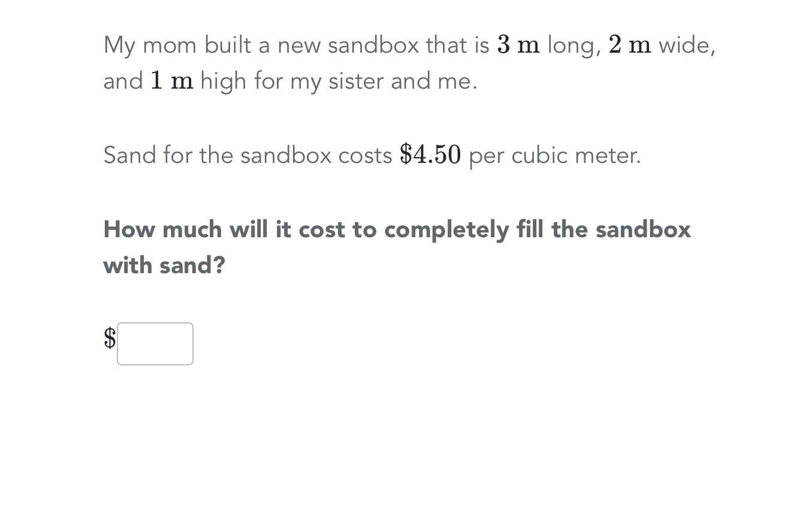
Task: Click the bold words "the sandbox" in the question
Action: click(x=621, y=229)
